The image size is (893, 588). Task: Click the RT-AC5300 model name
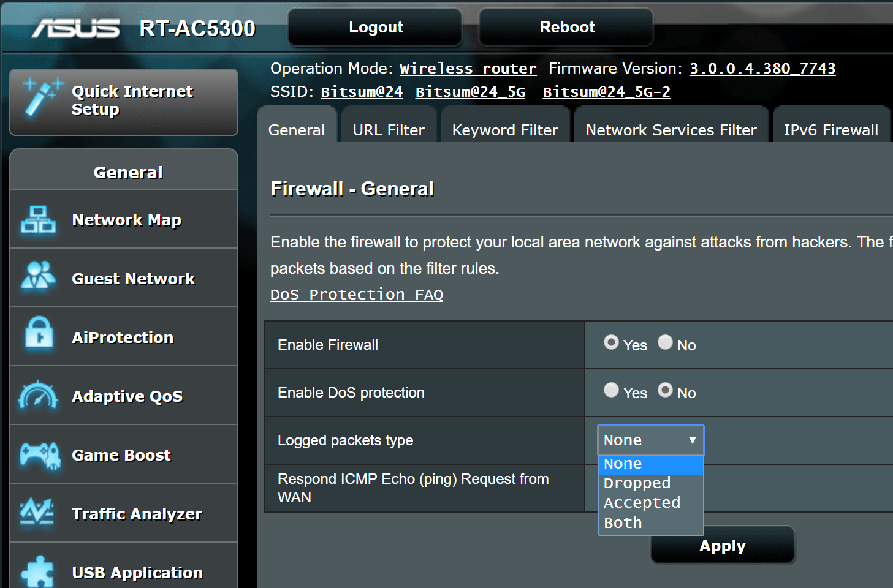tap(197, 28)
